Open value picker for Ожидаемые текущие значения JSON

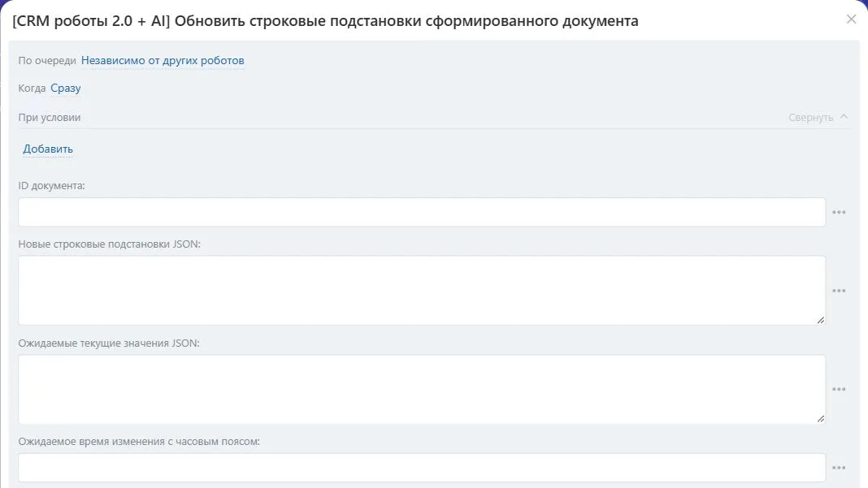click(x=839, y=390)
